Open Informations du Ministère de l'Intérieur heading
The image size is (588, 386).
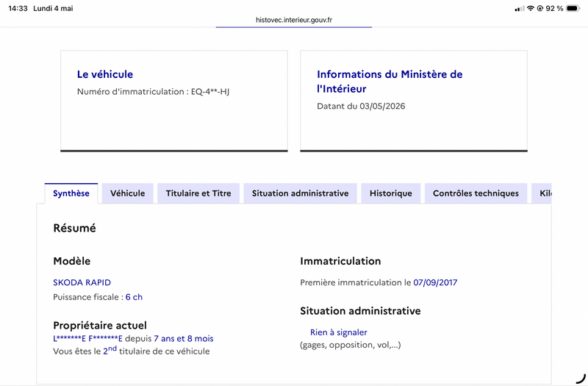[390, 82]
